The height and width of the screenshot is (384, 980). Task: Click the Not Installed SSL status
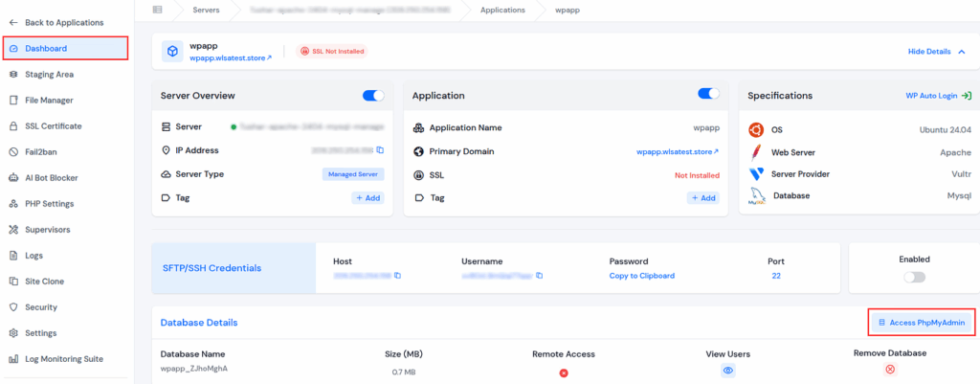pyautogui.click(x=697, y=175)
